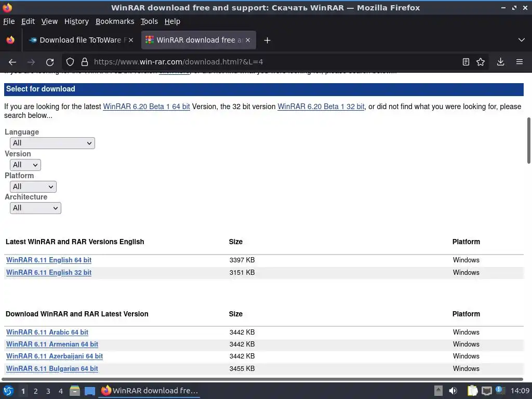Switch to workspace 2 in the pager
Image resolution: width=532 pixels, height=399 pixels.
point(36,391)
